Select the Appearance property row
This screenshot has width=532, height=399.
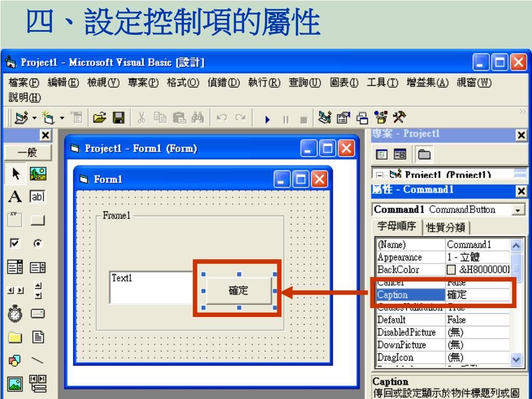(x=443, y=257)
